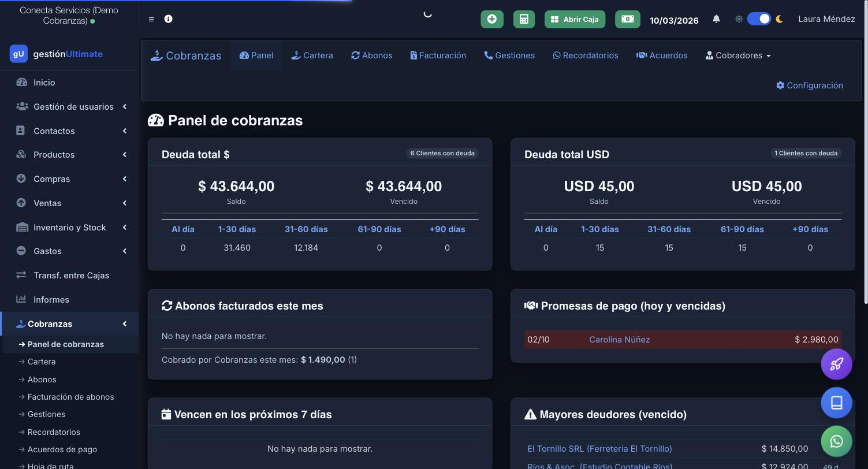Open the Recordatorios tab
868x469 pixels.
[x=586, y=55]
